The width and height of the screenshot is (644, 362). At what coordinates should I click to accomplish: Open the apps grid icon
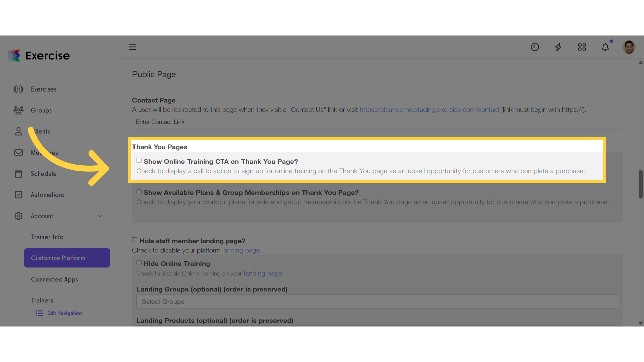(x=582, y=47)
